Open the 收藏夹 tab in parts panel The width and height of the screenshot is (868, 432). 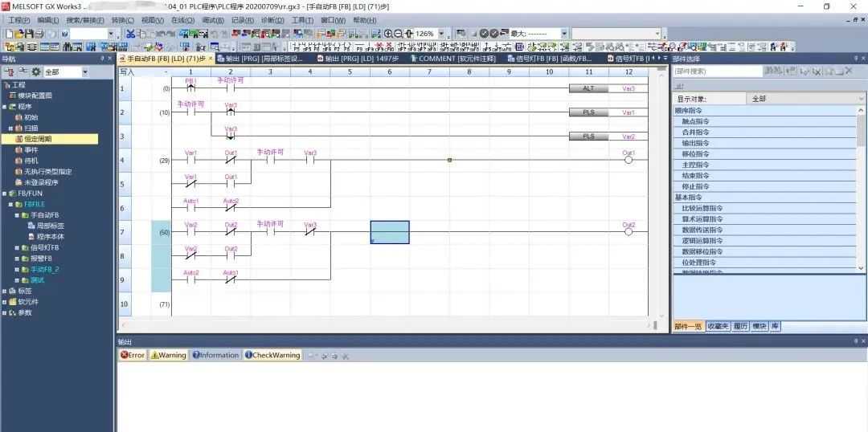718,326
